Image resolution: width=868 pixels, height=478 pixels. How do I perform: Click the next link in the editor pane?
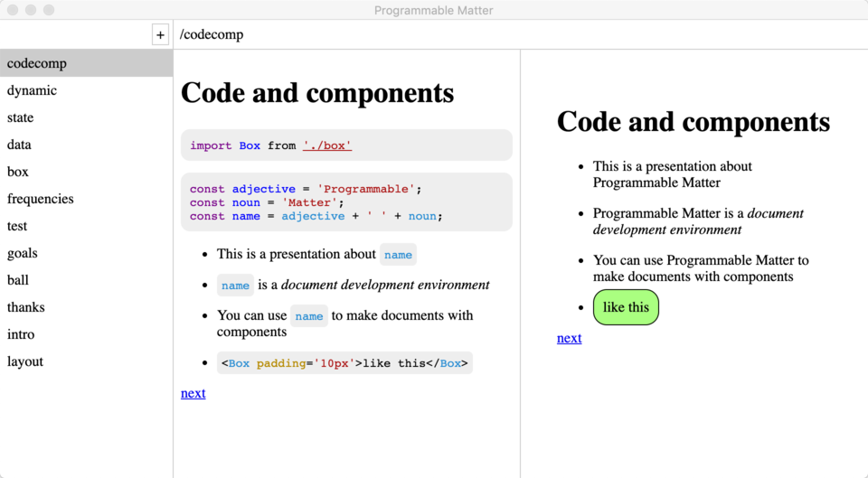click(193, 393)
